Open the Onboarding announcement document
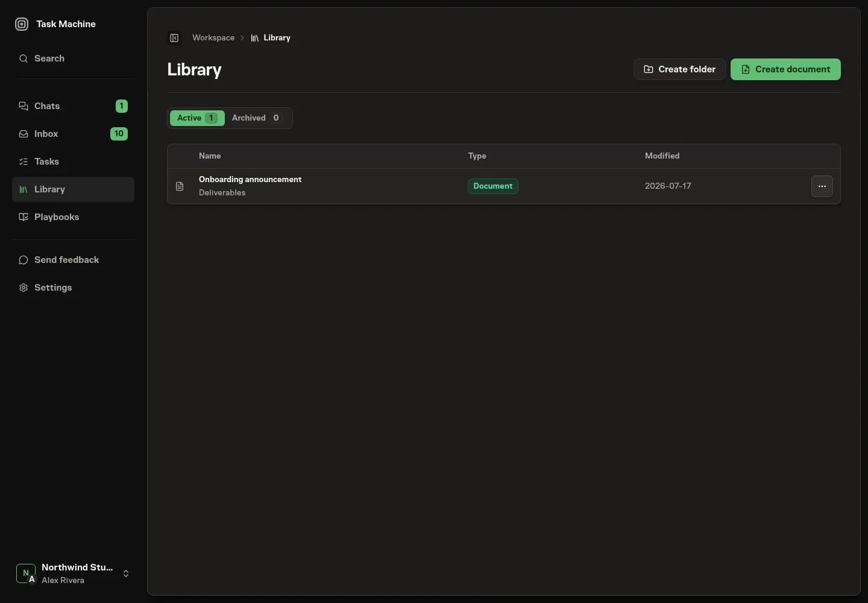Image resolution: width=868 pixels, height=603 pixels. 250,179
